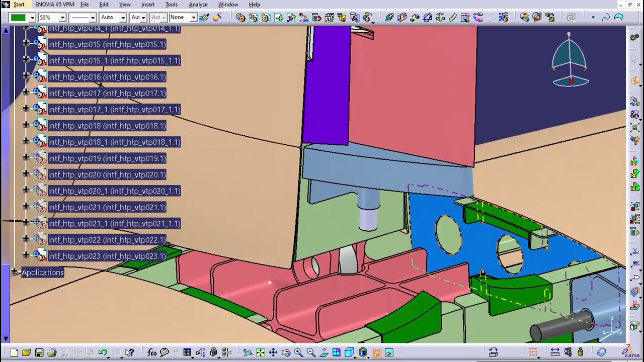Open the Insert menu
Screen dimensions: 644x362
pos(148,5)
